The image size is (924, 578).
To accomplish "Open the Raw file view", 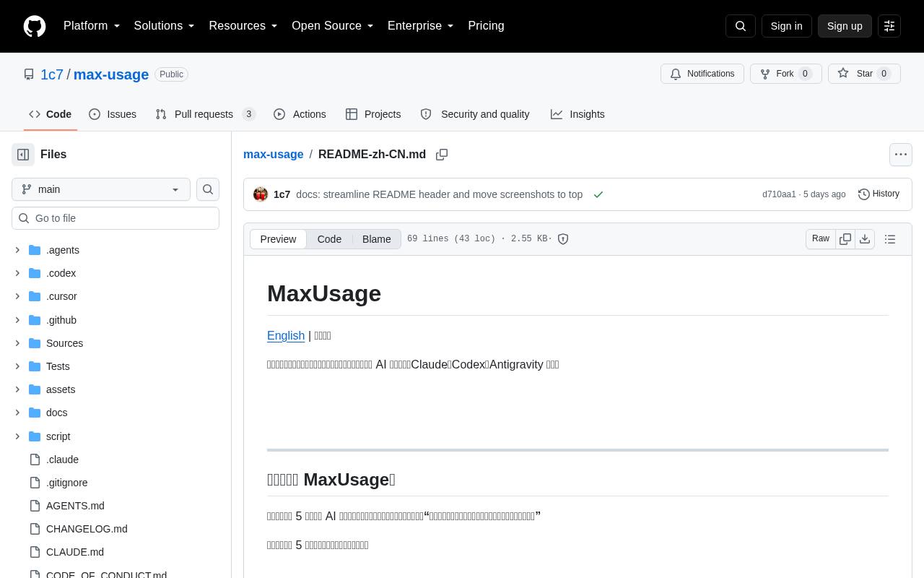I will (x=821, y=239).
